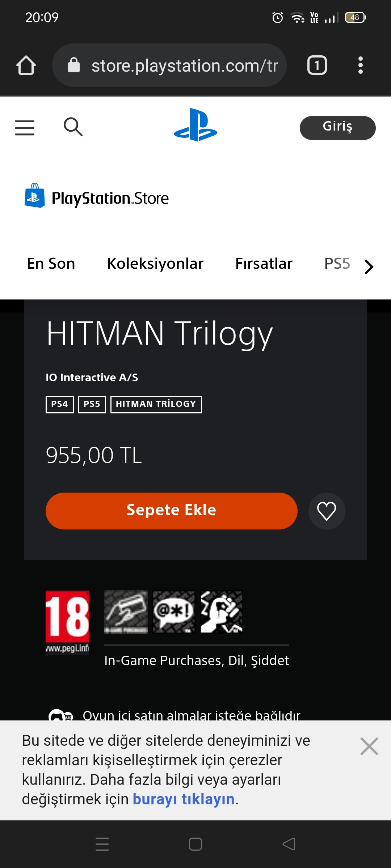Screen dimensions: 391x868
Task: Tap the violence descriptor icon
Action: (222, 612)
